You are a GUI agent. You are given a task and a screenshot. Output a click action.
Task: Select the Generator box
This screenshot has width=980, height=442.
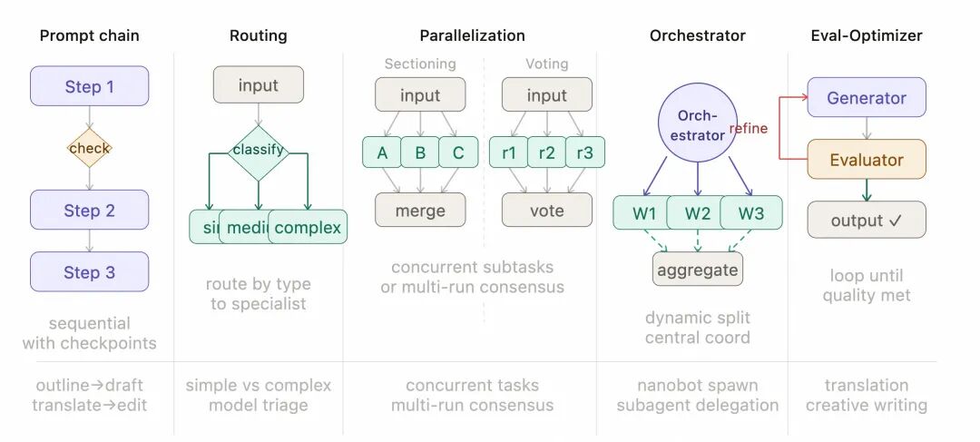[867, 98]
